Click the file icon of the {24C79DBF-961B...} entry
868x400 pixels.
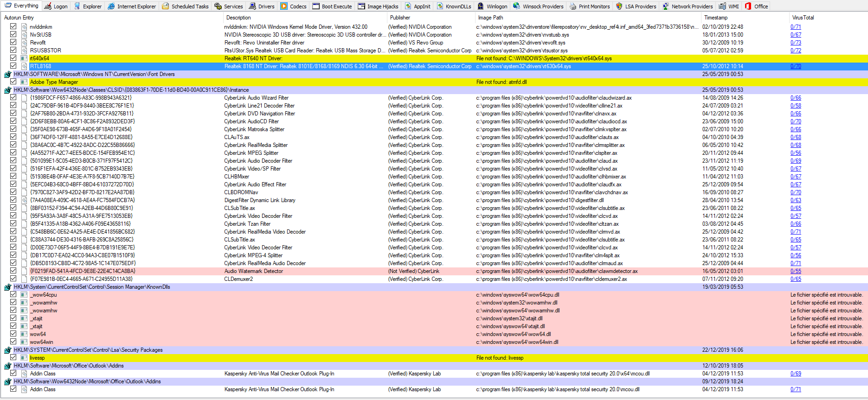pyautogui.click(x=24, y=106)
